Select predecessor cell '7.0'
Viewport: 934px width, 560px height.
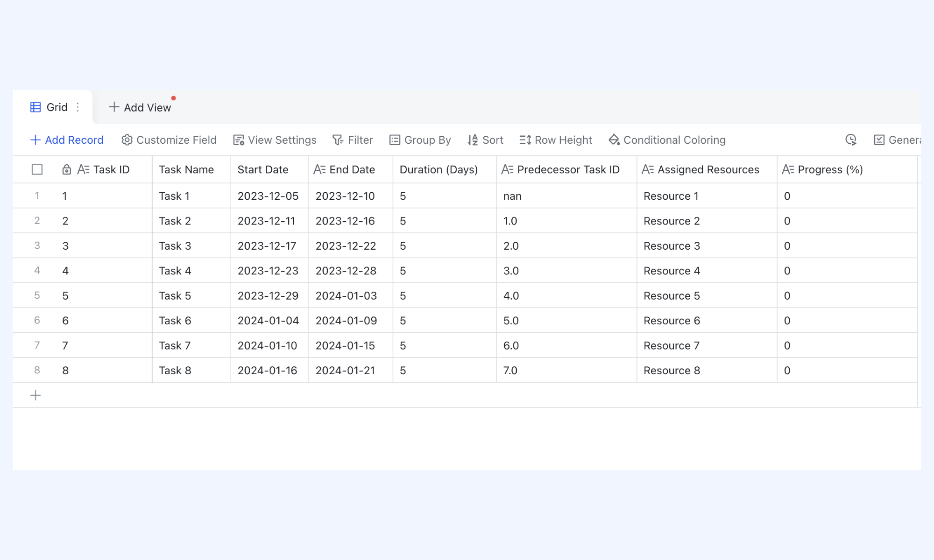coord(566,371)
